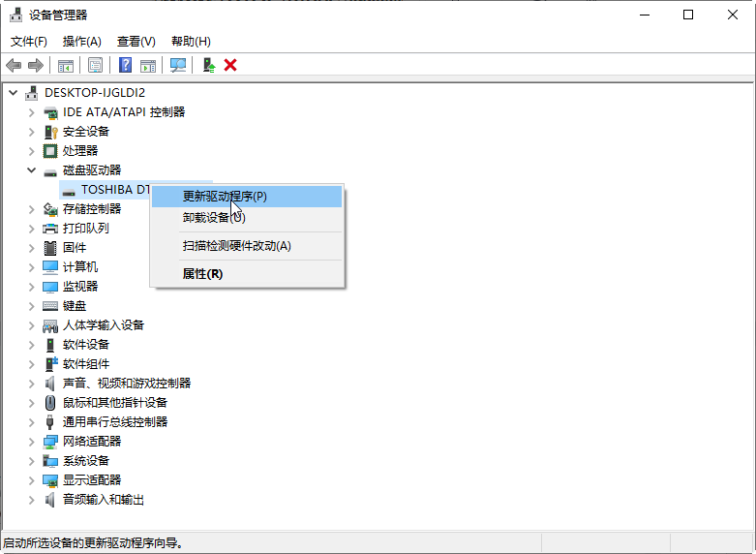Click the 人体学输入设备 icon
Viewport: 756px width, 554px height.
click(50, 325)
